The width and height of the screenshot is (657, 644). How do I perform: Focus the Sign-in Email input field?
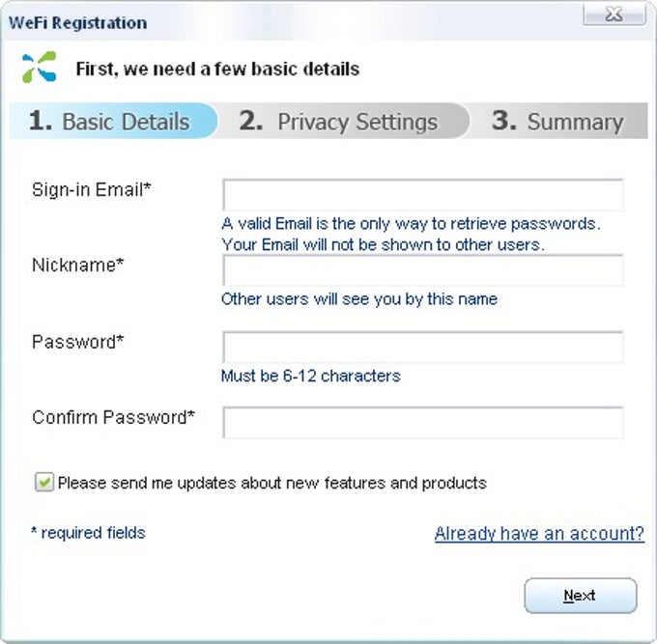tap(422, 195)
